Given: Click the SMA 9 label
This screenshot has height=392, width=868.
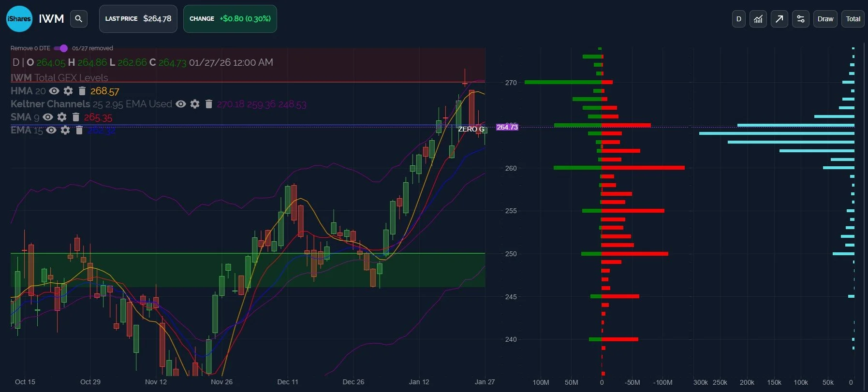Looking at the screenshot, I should point(25,117).
